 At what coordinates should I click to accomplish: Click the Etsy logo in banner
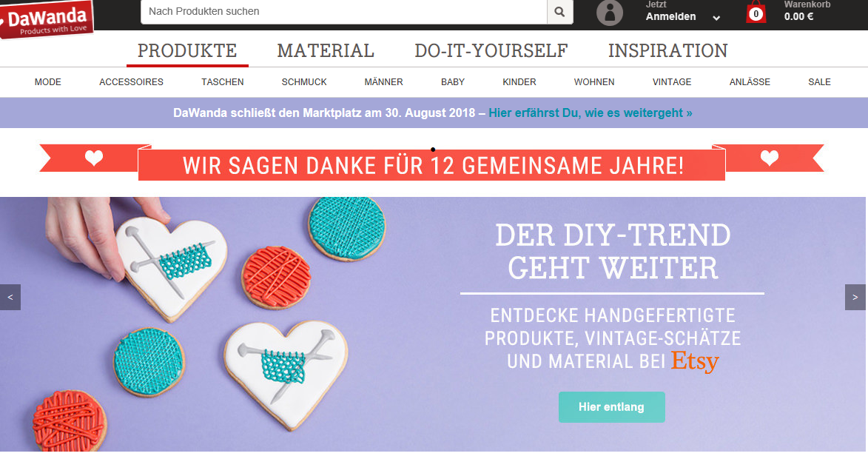tap(695, 361)
